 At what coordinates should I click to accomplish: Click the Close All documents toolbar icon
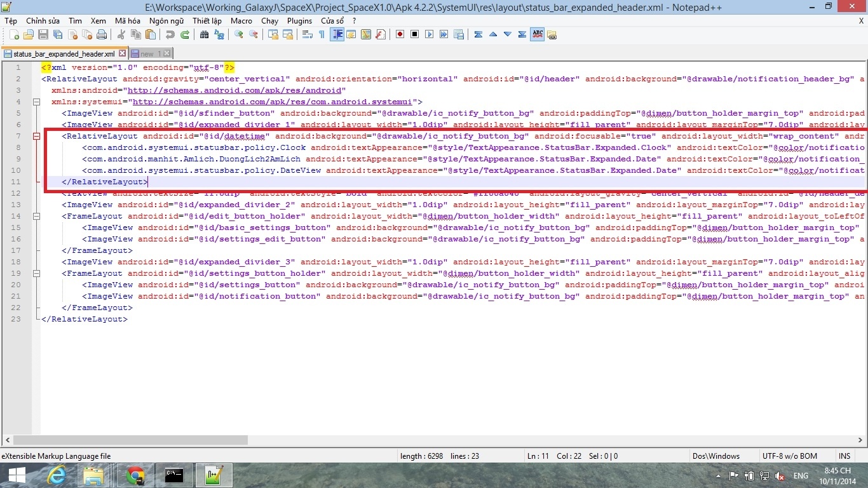[87, 34]
